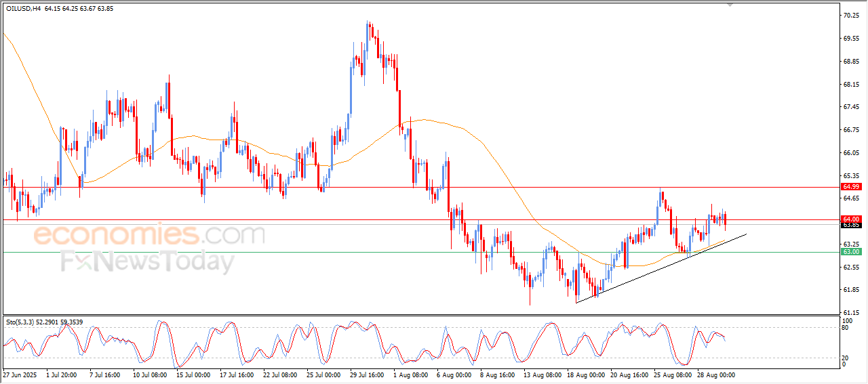Click the 17 Jul 16:00 time label

(x=237, y=375)
